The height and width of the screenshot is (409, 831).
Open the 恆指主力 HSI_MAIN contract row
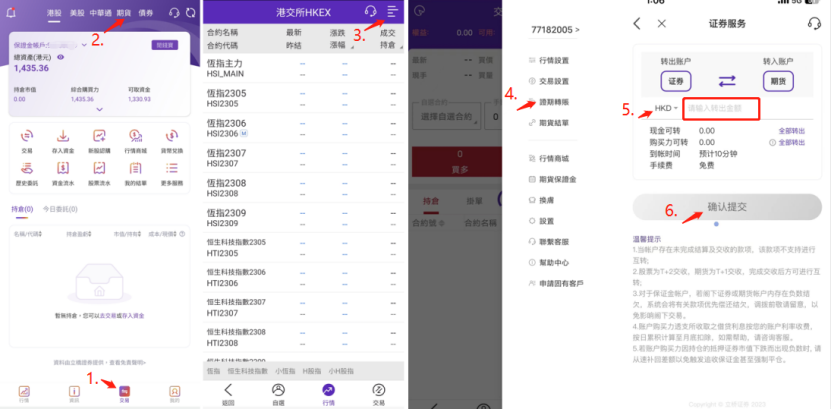pyautogui.click(x=303, y=68)
